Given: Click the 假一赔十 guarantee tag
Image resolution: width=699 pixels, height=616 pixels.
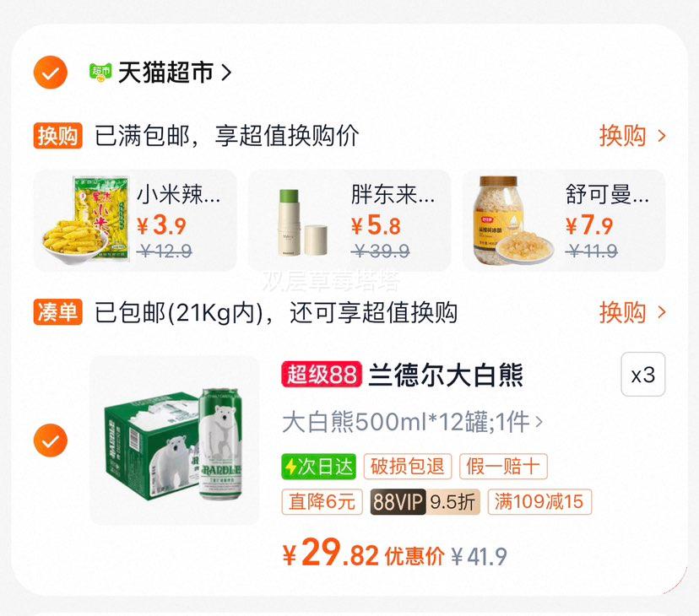Looking at the screenshot, I should pos(503,467).
